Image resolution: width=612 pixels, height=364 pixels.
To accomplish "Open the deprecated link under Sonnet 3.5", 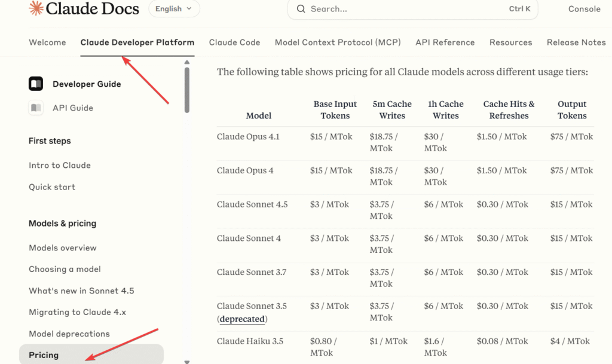I will [242, 319].
